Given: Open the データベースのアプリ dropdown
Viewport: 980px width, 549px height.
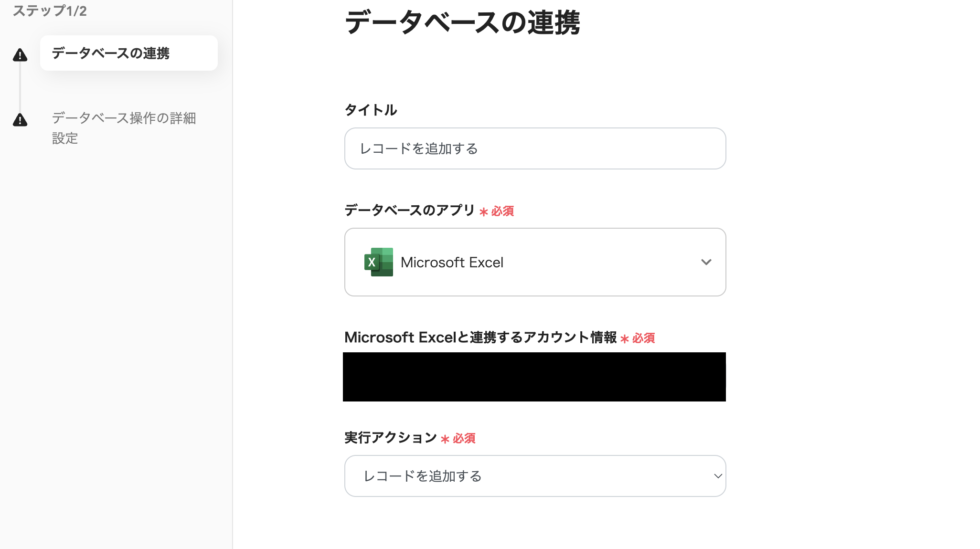Looking at the screenshot, I should tap(535, 262).
